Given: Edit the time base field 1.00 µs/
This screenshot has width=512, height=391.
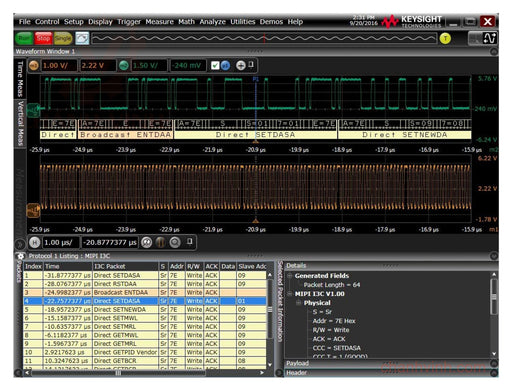Looking at the screenshot, I should point(61,242).
